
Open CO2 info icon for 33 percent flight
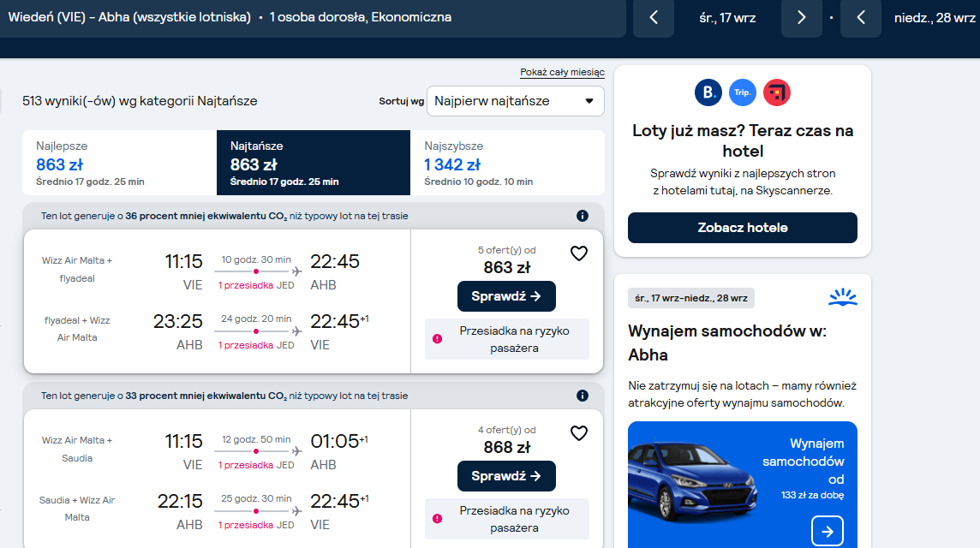tap(583, 396)
